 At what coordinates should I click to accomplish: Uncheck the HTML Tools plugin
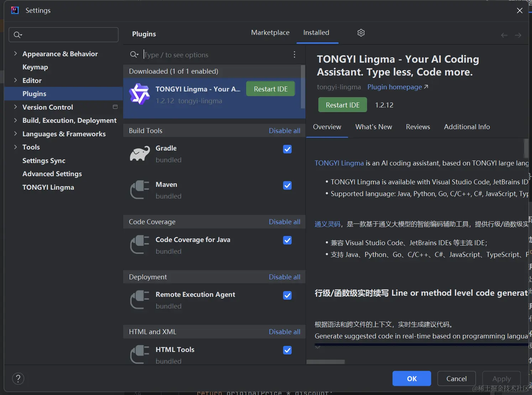(x=287, y=350)
